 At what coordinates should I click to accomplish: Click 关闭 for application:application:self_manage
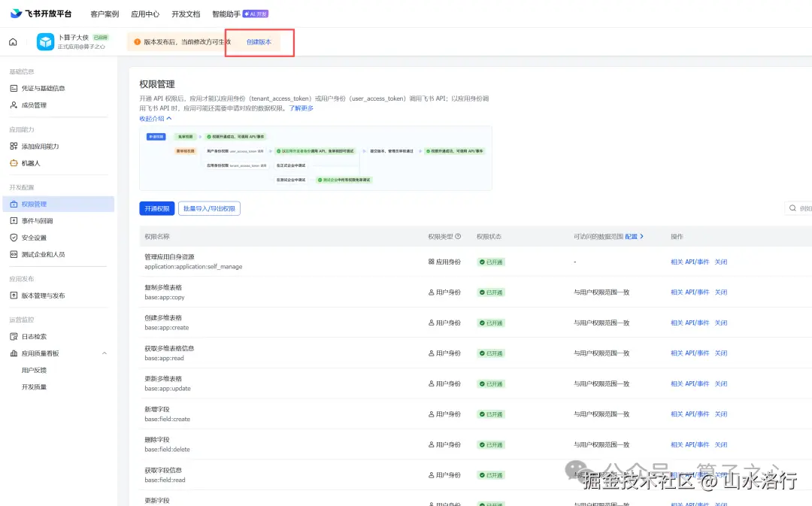pos(721,262)
